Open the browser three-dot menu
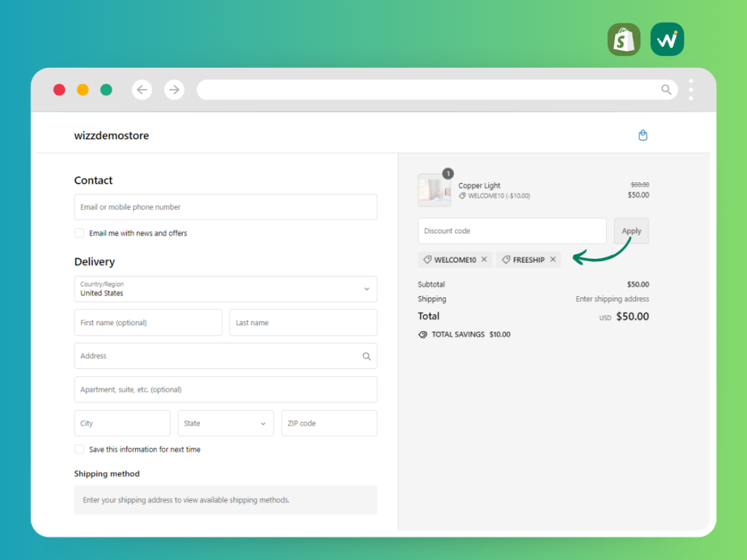This screenshot has height=560, width=747. (691, 90)
